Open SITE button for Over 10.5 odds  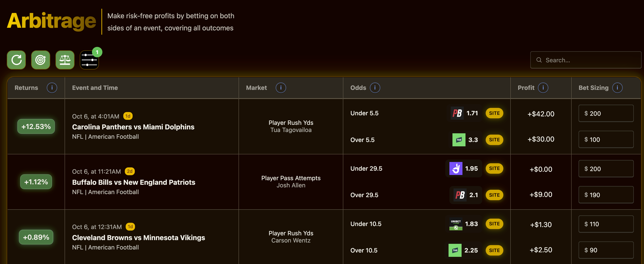point(494,250)
